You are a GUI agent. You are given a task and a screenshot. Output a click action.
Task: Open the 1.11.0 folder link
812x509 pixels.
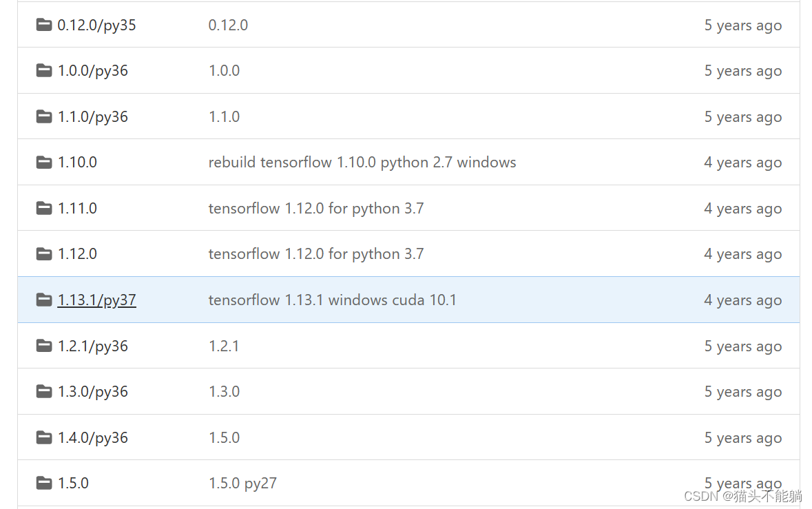click(x=77, y=208)
